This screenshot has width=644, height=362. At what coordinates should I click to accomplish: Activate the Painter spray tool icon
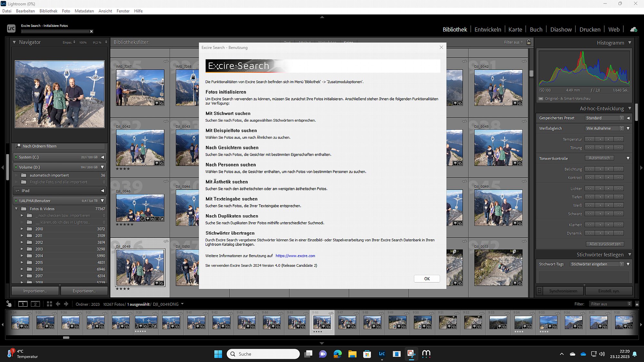point(9,304)
